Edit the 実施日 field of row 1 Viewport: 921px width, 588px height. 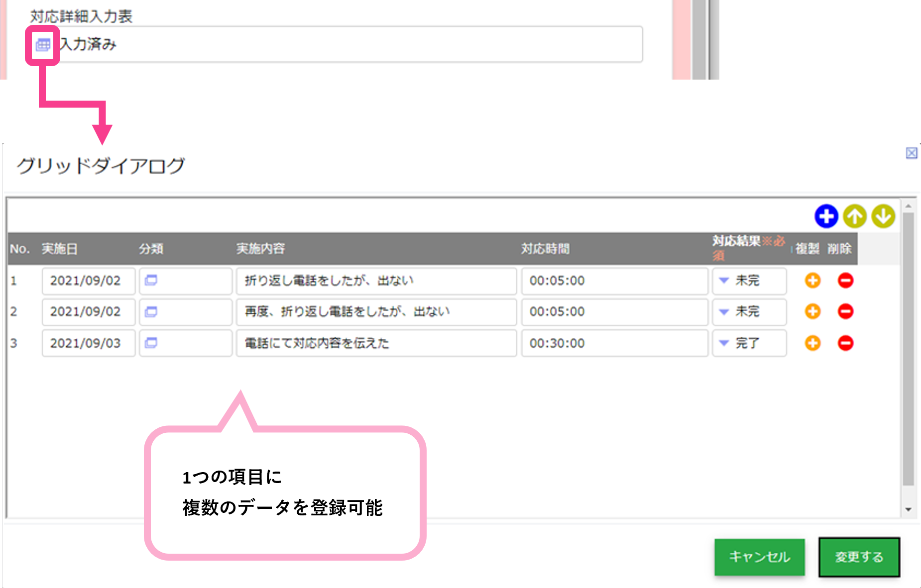pyautogui.click(x=89, y=281)
